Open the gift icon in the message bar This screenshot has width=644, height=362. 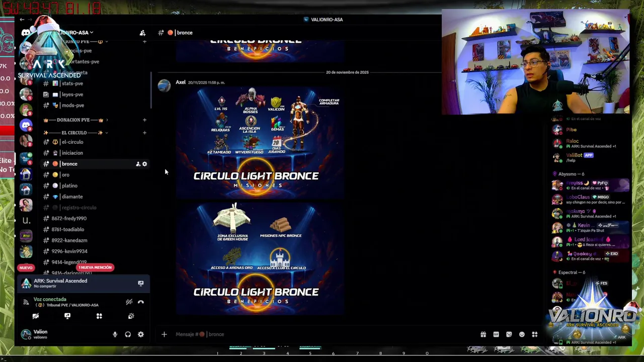tap(483, 334)
